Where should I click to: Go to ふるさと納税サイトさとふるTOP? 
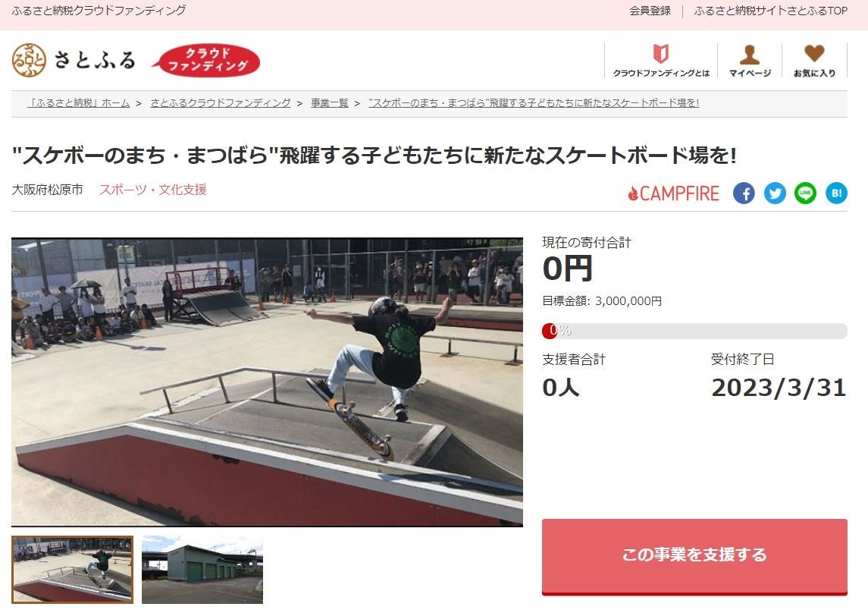click(770, 11)
